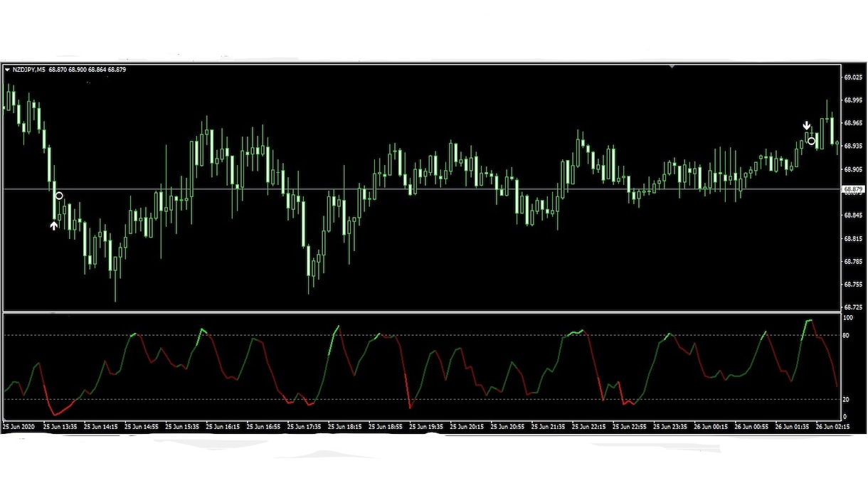The image size is (868, 488).
Task: Click the 26 Jun 00:15 time label
Action: [711, 427]
